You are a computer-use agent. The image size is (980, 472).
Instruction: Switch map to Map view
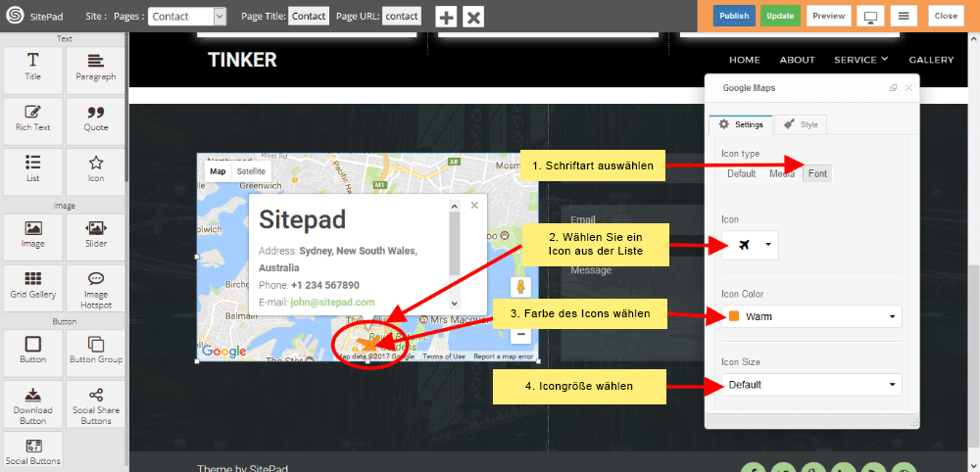(x=218, y=171)
